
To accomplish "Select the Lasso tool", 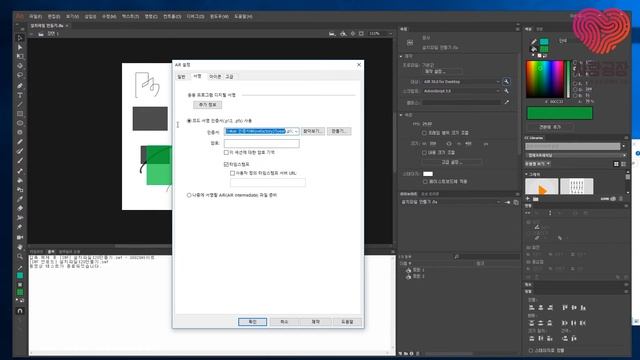I will [20, 76].
